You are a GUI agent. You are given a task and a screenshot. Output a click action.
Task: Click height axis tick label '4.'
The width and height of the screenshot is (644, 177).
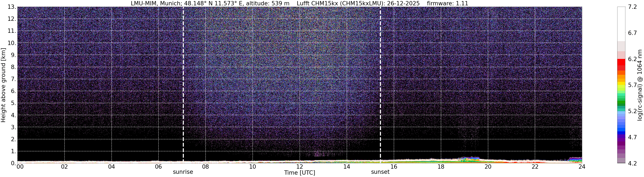(x=13, y=115)
